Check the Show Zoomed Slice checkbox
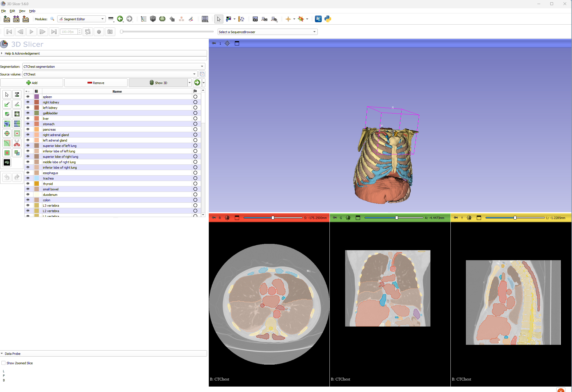The width and height of the screenshot is (572, 392). 3,363
